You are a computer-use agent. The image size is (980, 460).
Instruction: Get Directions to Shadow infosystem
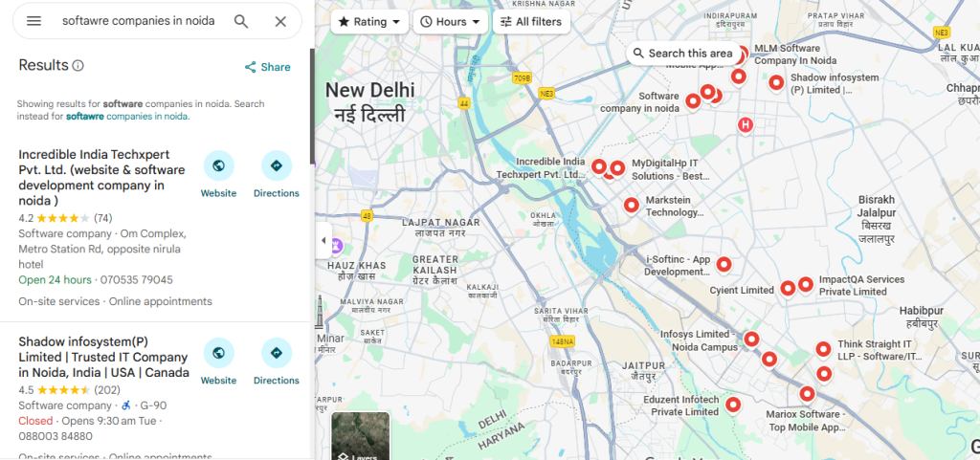(x=277, y=362)
